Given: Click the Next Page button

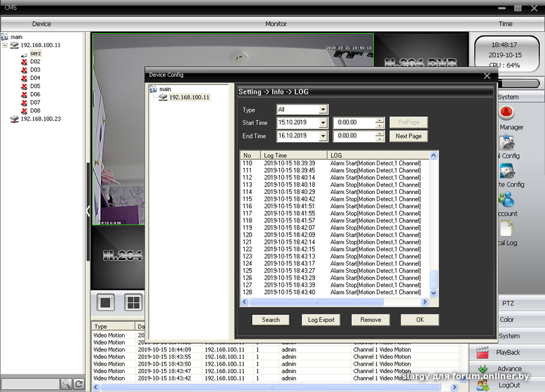Looking at the screenshot, I should (x=409, y=136).
